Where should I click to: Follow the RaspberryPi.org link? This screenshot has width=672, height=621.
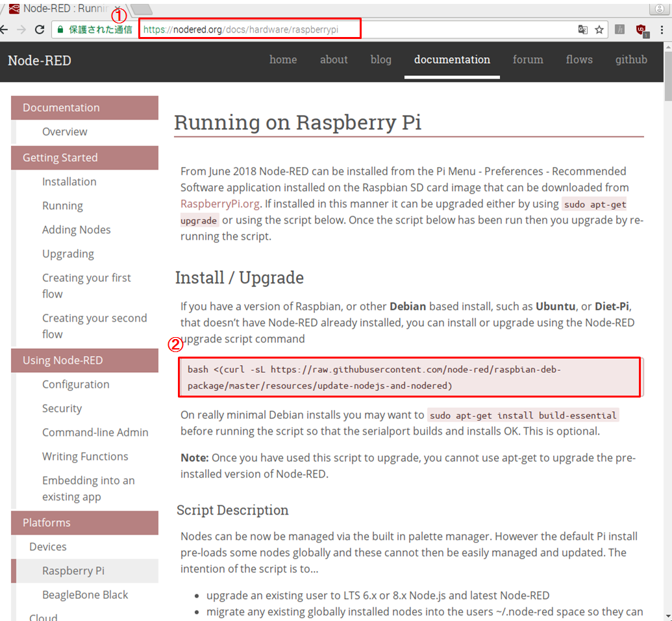click(x=220, y=204)
